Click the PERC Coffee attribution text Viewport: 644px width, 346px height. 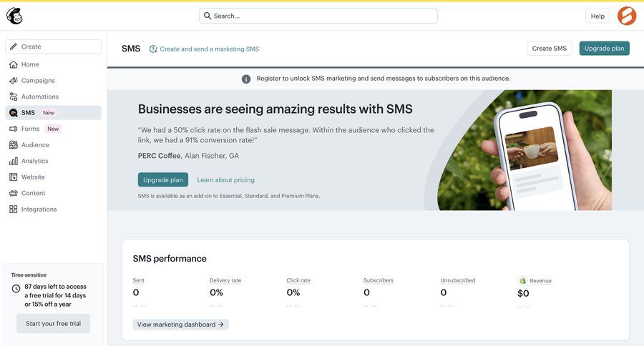(x=188, y=156)
